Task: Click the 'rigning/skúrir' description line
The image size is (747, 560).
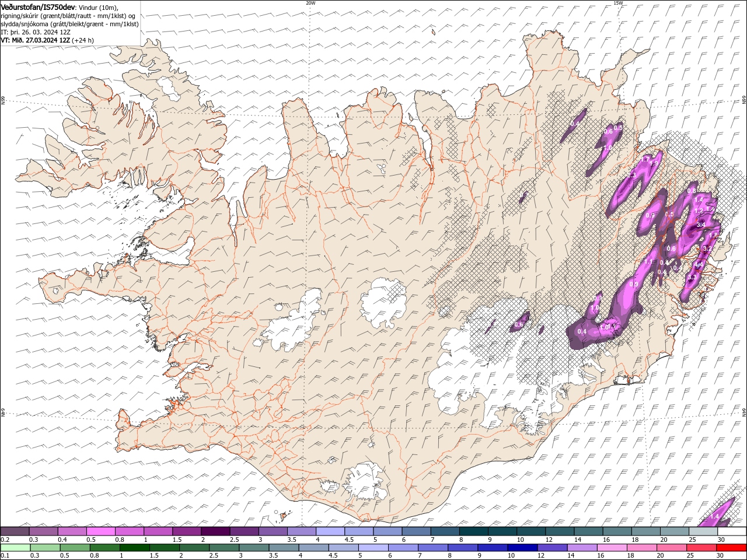Action: coord(68,16)
